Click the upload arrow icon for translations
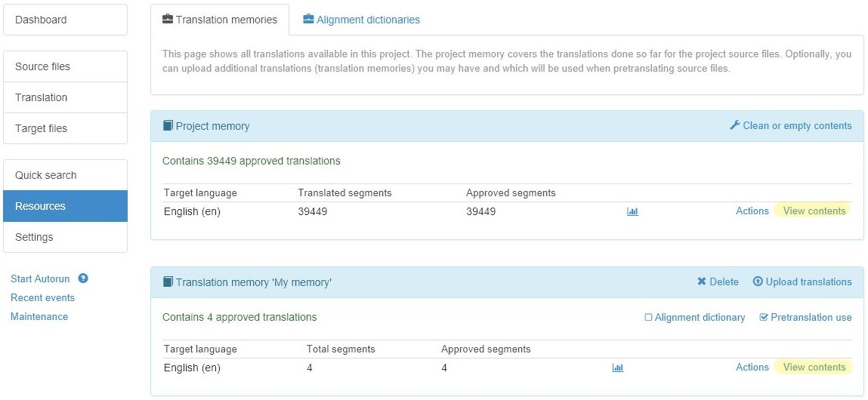The width and height of the screenshot is (868, 400). (758, 282)
